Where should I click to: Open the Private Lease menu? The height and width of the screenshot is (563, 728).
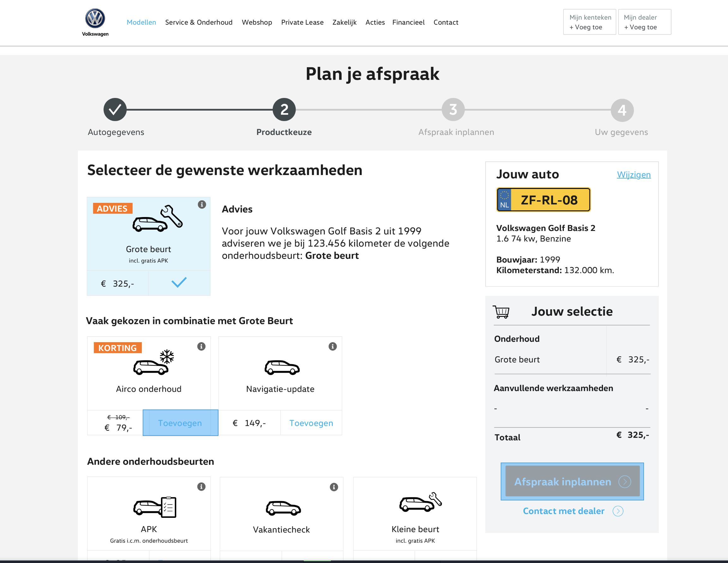click(x=302, y=22)
